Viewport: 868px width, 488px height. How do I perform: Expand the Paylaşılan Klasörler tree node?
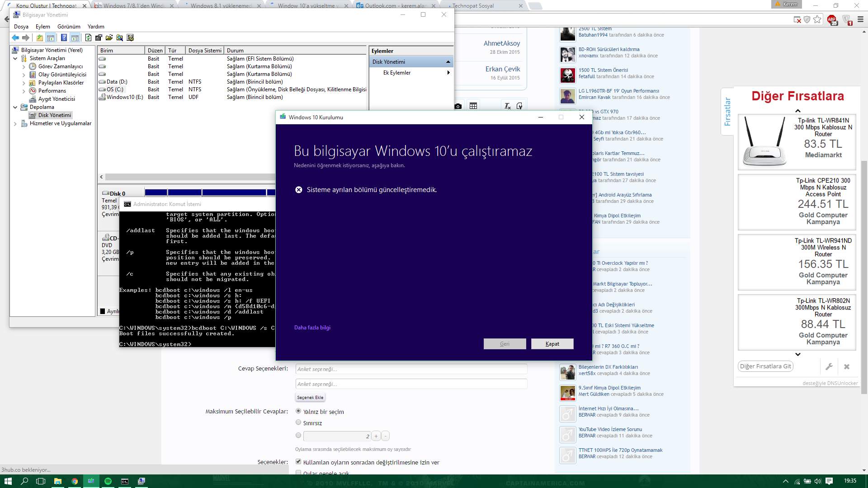tap(24, 83)
